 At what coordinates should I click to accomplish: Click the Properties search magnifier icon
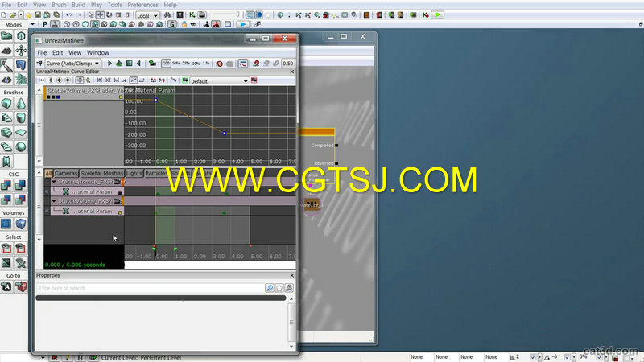[270, 288]
